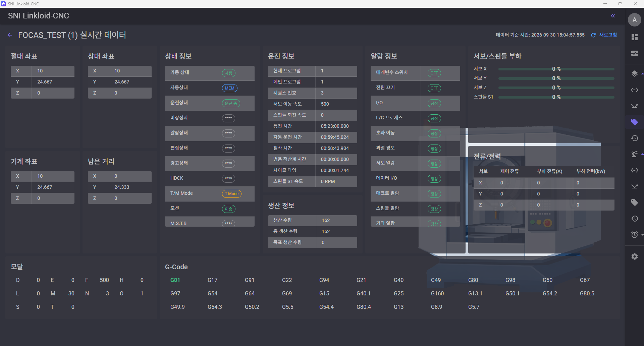Click the 자동 badge in 가동 상태 row
This screenshot has height=346, width=644.
[228, 73]
